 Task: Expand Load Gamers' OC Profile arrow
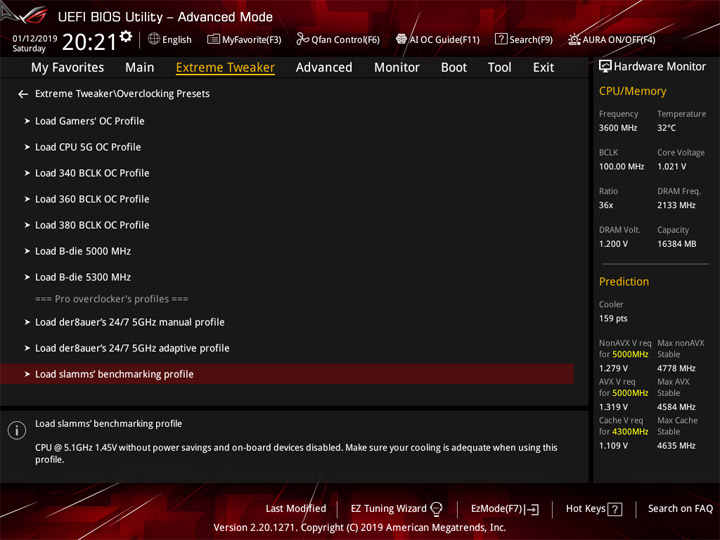click(27, 121)
